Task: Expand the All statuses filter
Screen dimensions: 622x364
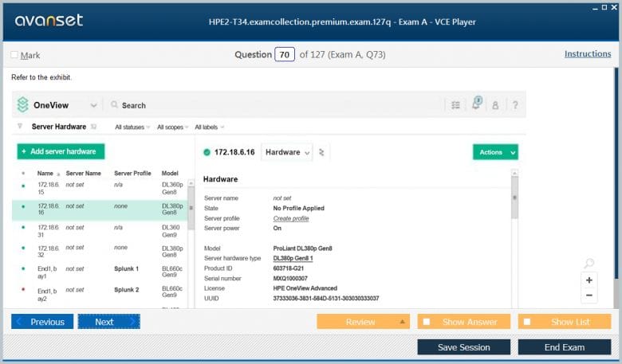Action: tap(132, 127)
